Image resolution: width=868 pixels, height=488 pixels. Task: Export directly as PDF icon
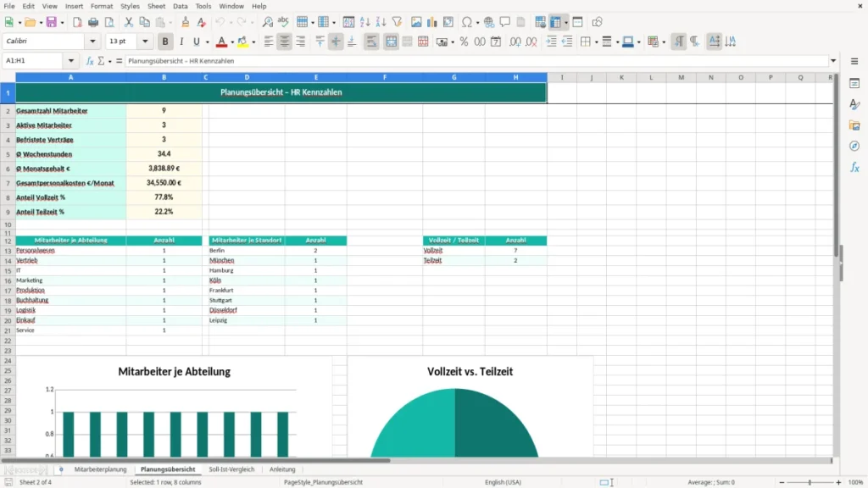pyautogui.click(x=77, y=22)
